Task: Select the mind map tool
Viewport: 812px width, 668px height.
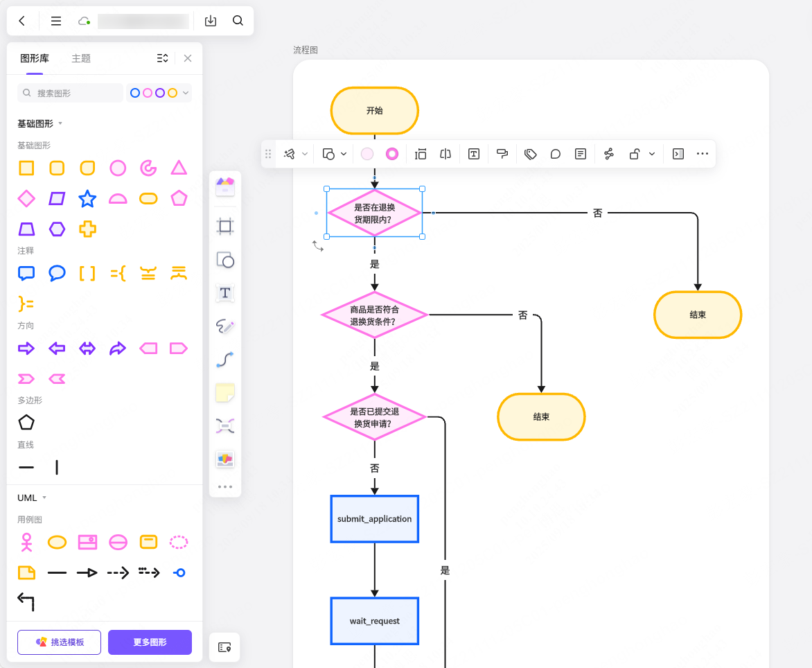Action: click(x=225, y=426)
